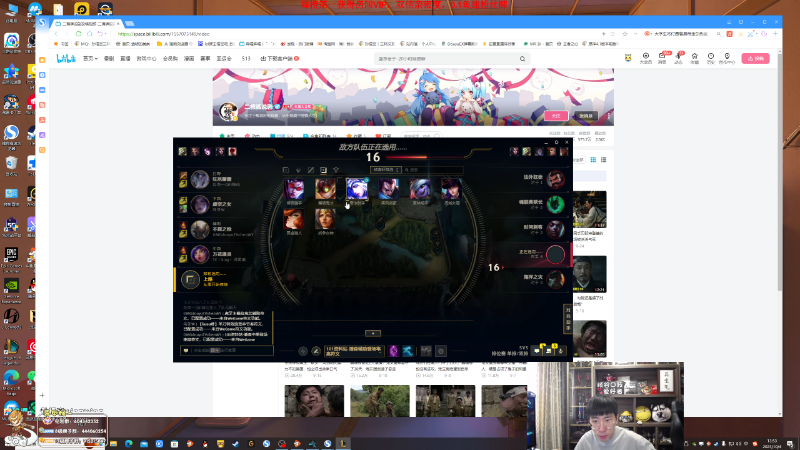Click the 下载客户端 link on Bilibili
The width and height of the screenshot is (800, 450).
pos(279,59)
